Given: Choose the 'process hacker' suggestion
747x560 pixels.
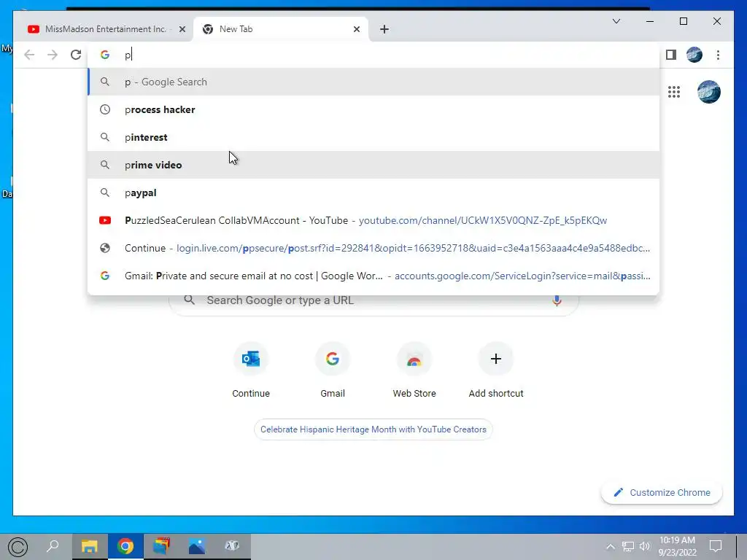Looking at the screenshot, I should pos(373,109).
